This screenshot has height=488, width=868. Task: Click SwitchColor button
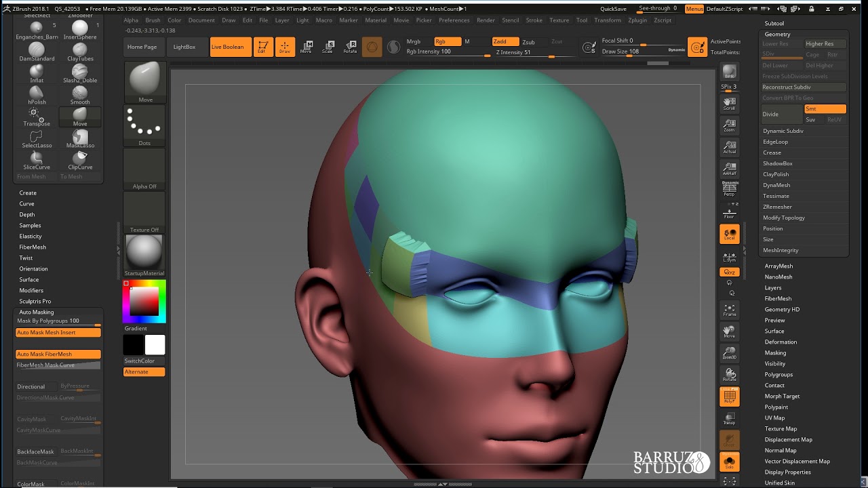pyautogui.click(x=144, y=361)
